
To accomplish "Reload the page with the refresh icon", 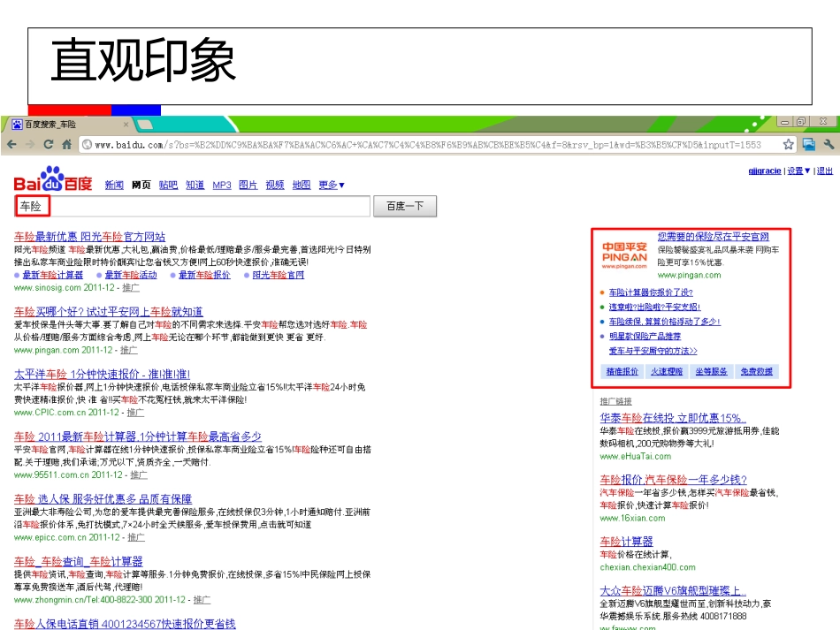I will pyautogui.click(x=49, y=145).
